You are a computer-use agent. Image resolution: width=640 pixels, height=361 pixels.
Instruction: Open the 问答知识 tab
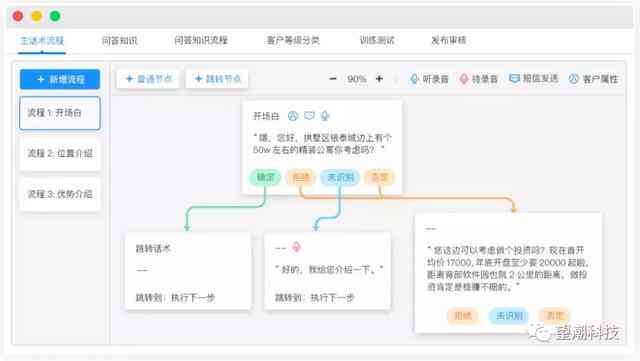pos(120,40)
